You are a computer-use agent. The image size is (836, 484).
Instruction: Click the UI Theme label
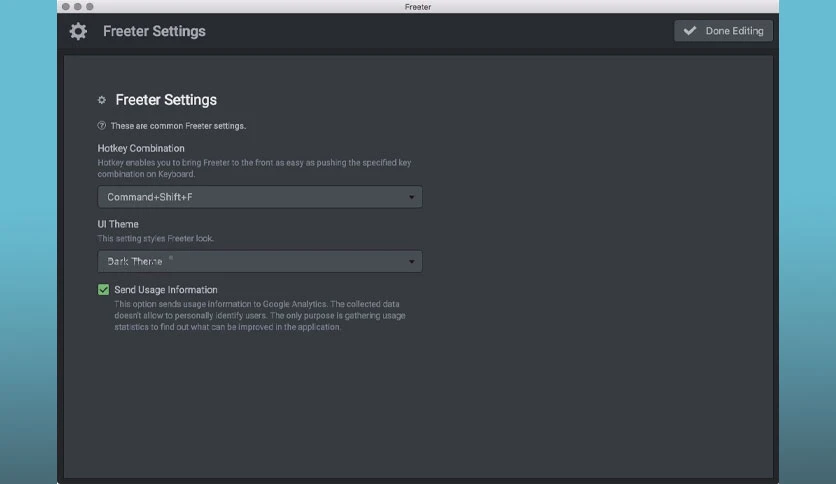tap(118, 224)
